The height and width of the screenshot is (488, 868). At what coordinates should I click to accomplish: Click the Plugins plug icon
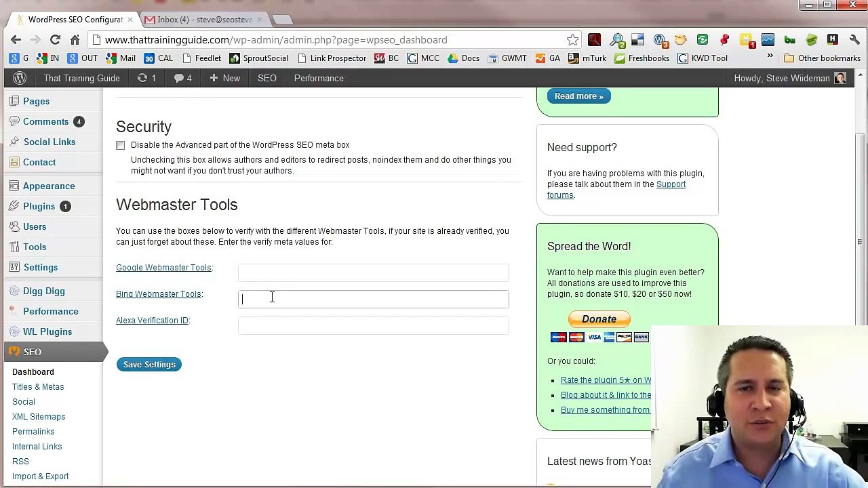[14, 206]
